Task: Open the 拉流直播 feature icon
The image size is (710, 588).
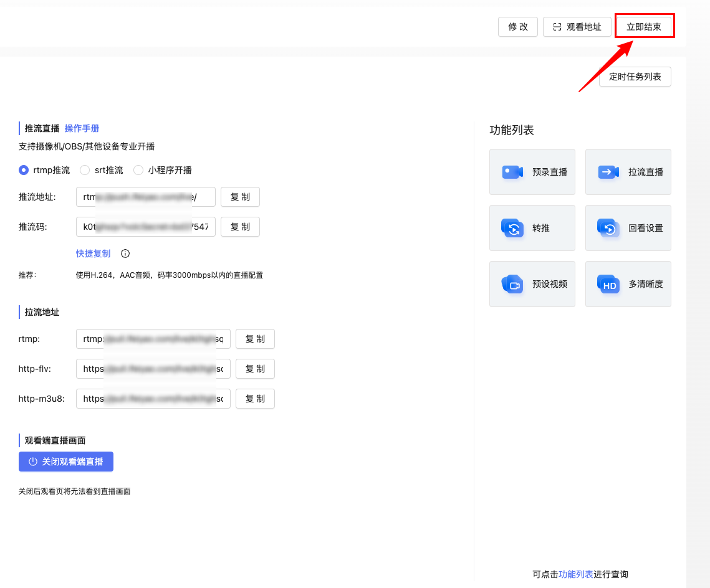Action: tap(608, 172)
